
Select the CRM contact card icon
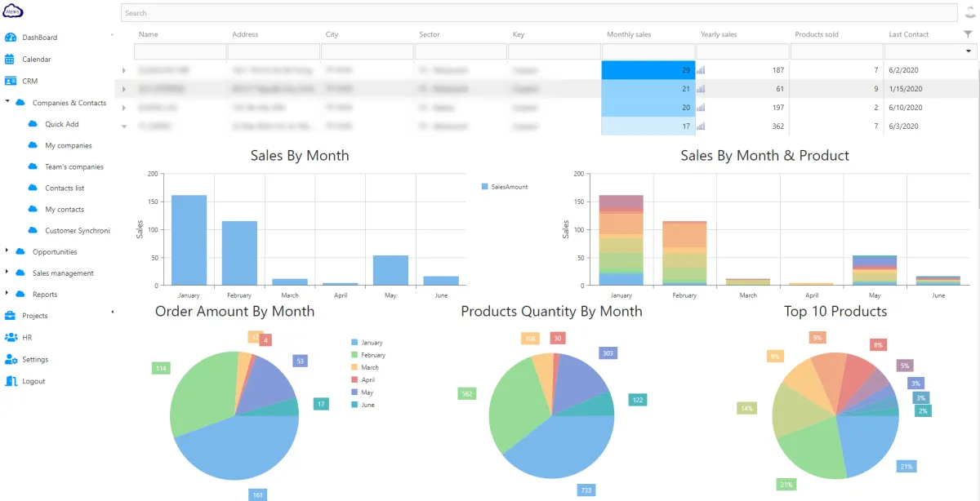point(11,81)
